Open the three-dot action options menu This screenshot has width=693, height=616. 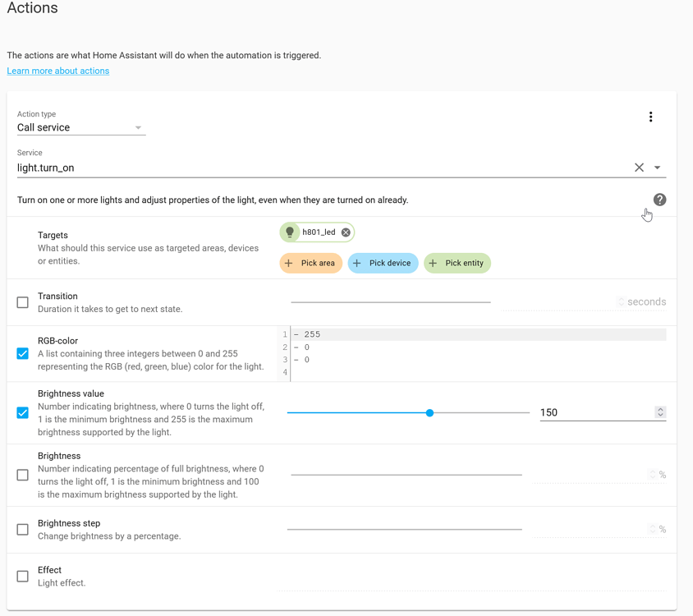(650, 117)
